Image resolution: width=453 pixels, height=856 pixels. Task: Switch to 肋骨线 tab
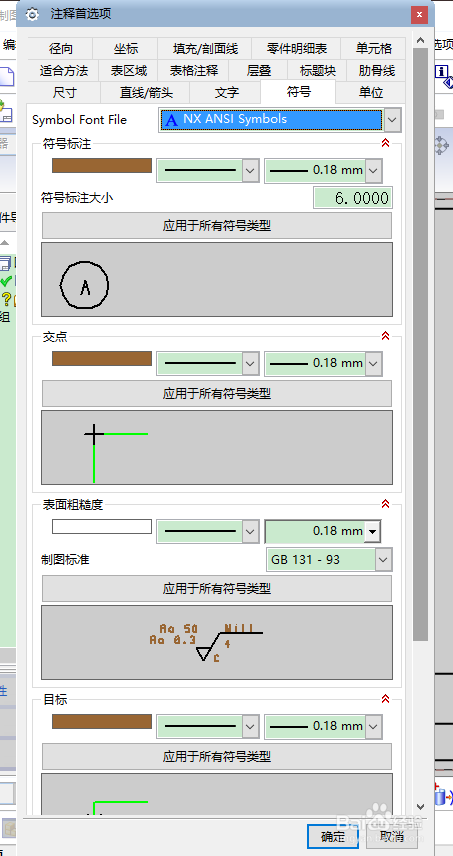click(x=377, y=70)
